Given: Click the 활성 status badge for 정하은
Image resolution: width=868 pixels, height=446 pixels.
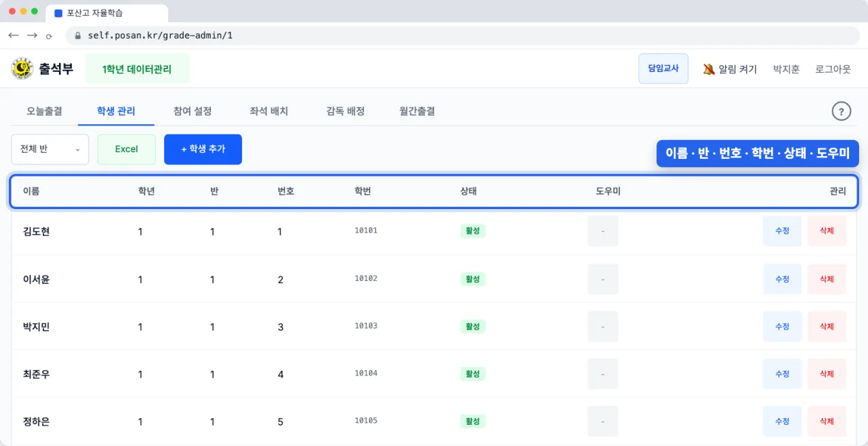Looking at the screenshot, I should tap(473, 421).
